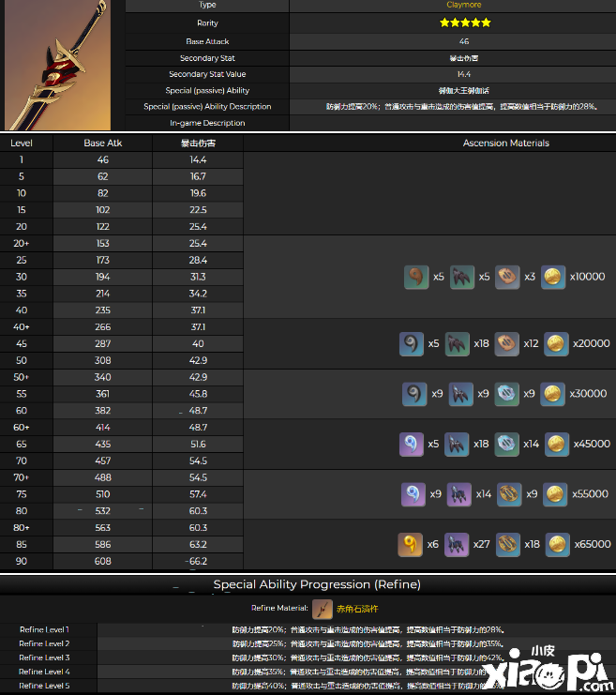The width and height of the screenshot is (616, 695).
Task: Click the x18 claw material in x45000 row
Action: (x=457, y=445)
